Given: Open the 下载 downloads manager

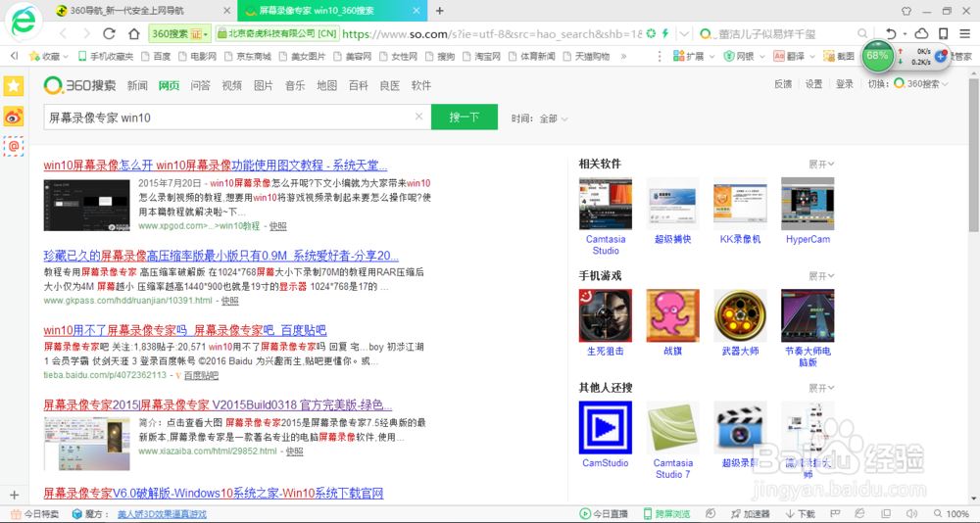Looking at the screenshot, I should click(801, 514).
